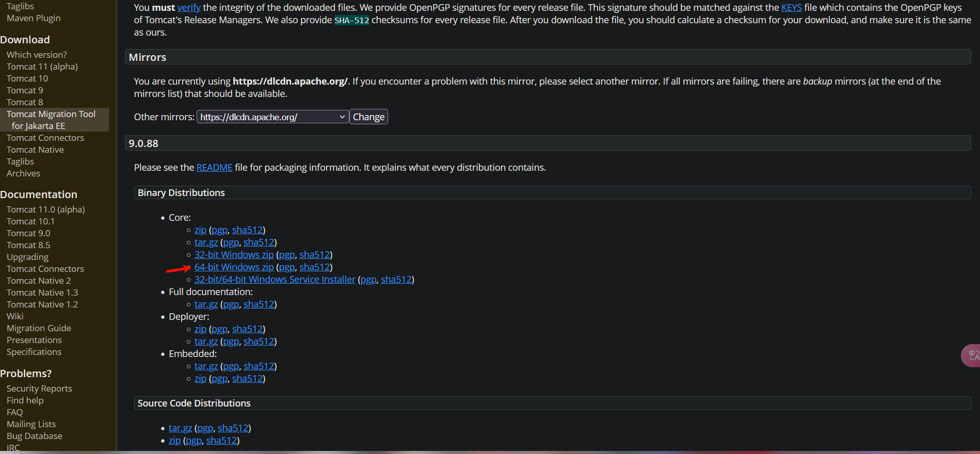Open sha512 checksum for 64-bit Windows zip

(x=314, y=267)
